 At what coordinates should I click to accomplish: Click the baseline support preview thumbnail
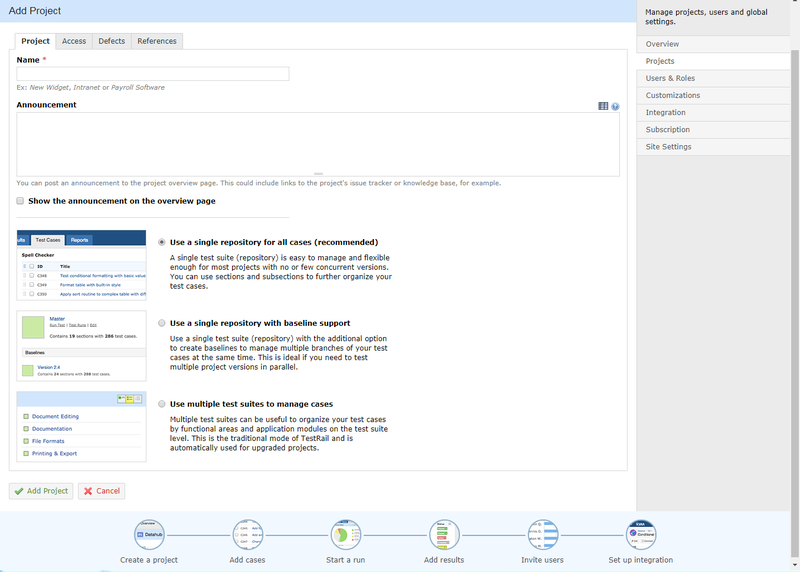tap(82, 345)
